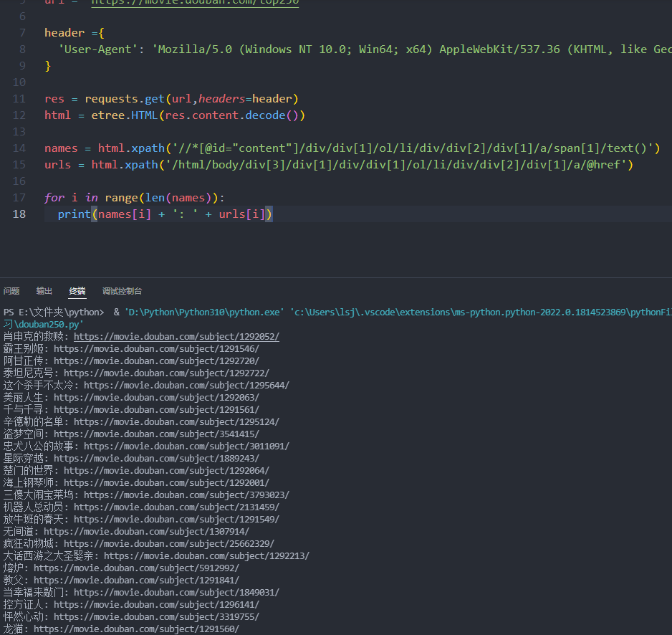Open the 星际穿越 movie URL
This screenshot has width=672, height=635.
pos(156,458)
